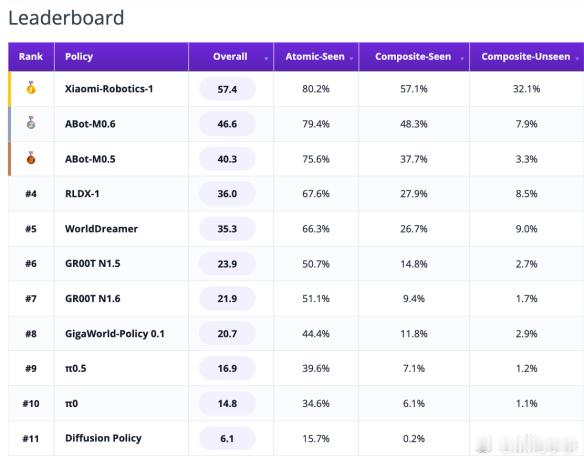The width and height of the screenshot is (584, 461).
Task: Select the π0.5 policy name
Action: [76, 368]
